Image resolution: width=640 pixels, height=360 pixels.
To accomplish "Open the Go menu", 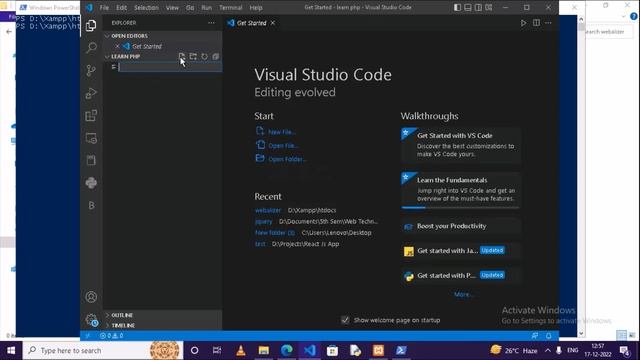I will (x=190, y=7).
